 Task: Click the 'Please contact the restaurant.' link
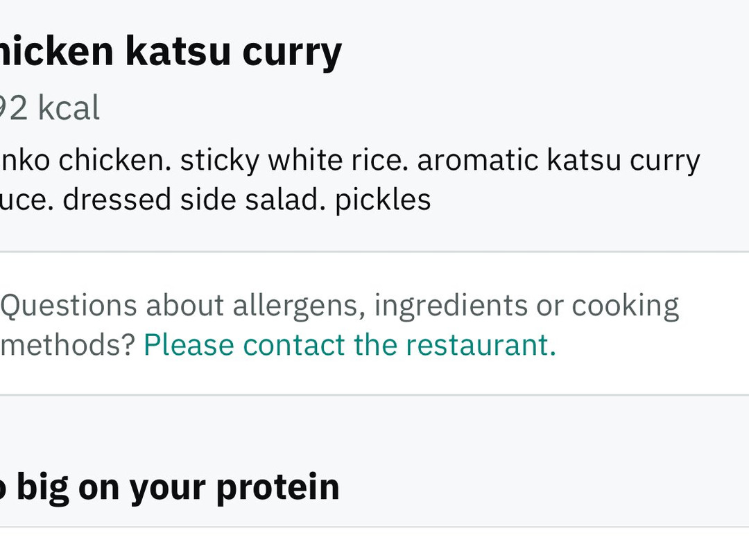coord(350,345)
